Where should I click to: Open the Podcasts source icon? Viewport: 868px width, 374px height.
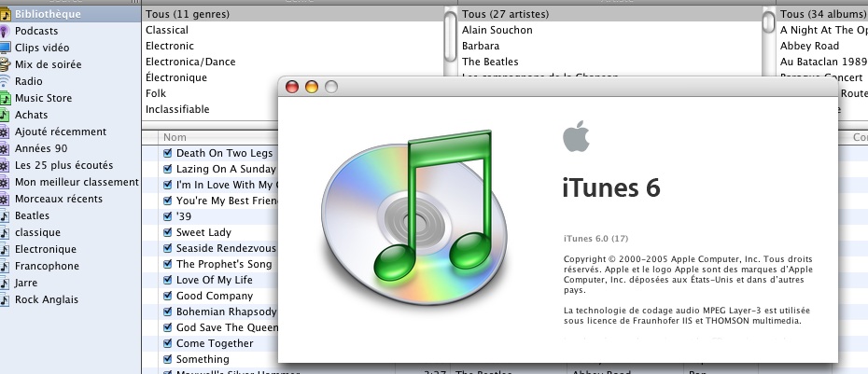(x=5, y=31)
